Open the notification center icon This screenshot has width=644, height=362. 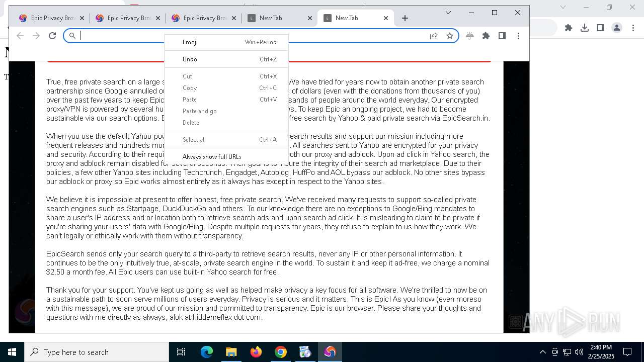[x=627, y=352]
